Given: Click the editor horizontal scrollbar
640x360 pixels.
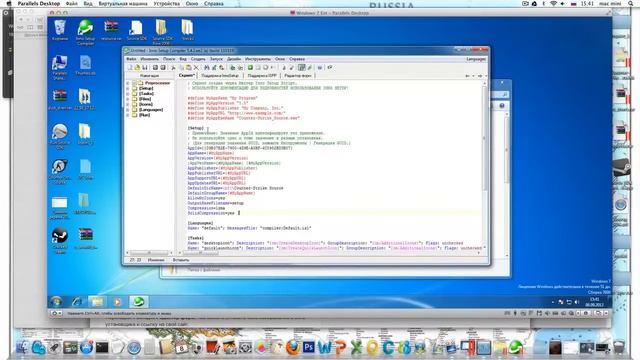Looking at the screenshot, I should 331,253.
